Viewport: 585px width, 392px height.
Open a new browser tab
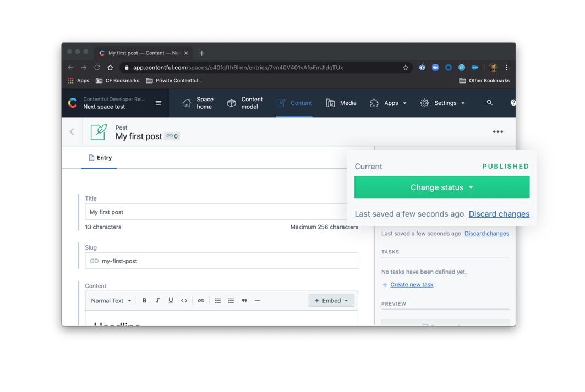pyautogui.click(x=201, y=53)
